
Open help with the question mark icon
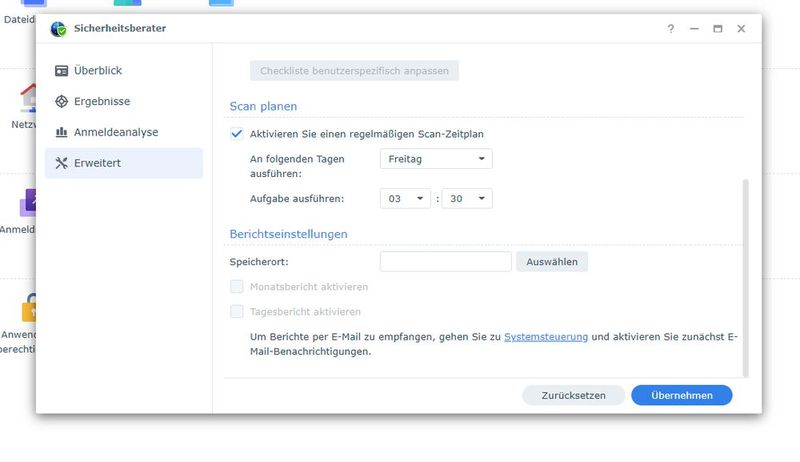tap(670, 29)
